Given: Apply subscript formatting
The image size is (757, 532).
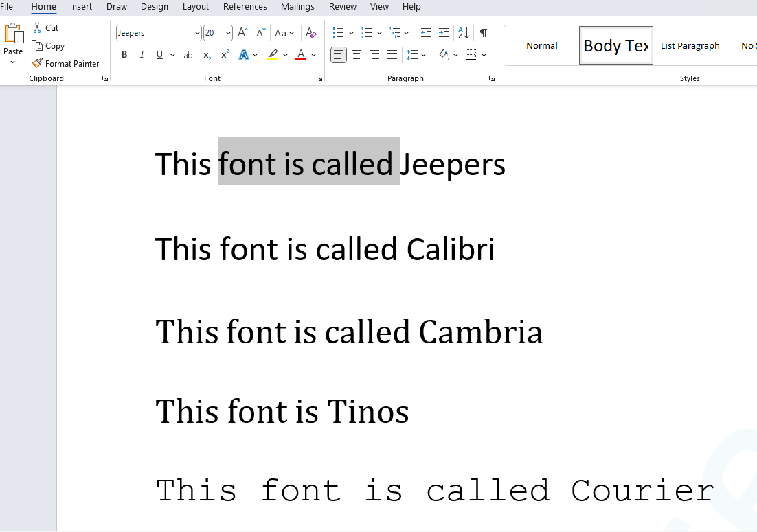Looking at the screenshot, I should click(x=206, y=55).
